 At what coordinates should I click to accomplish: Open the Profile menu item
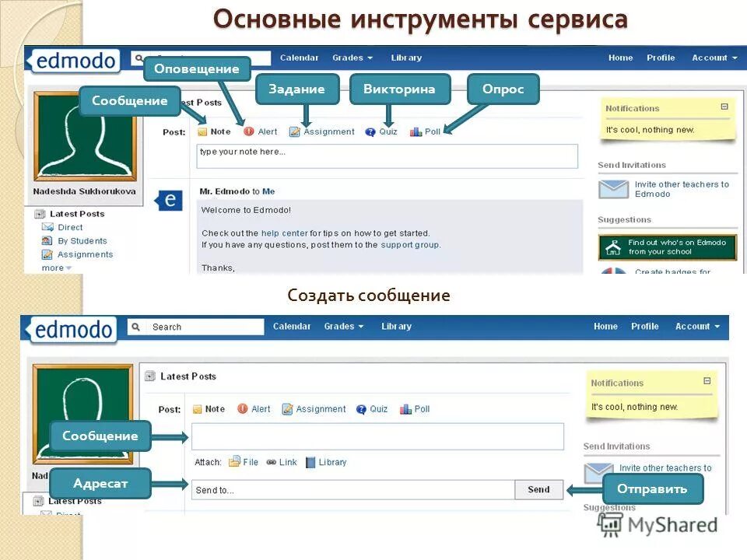coord(661,57)
